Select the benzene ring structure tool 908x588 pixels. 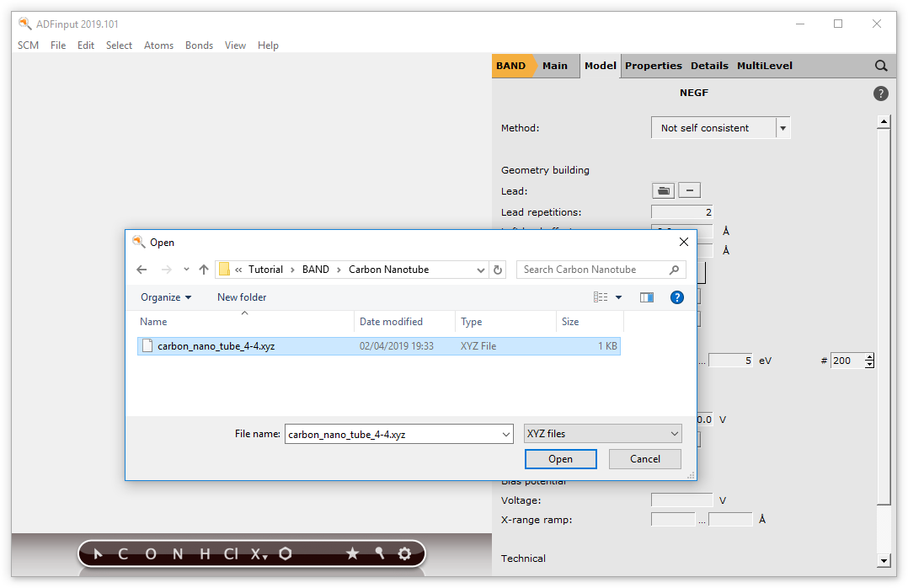click(x=286, y=553)
